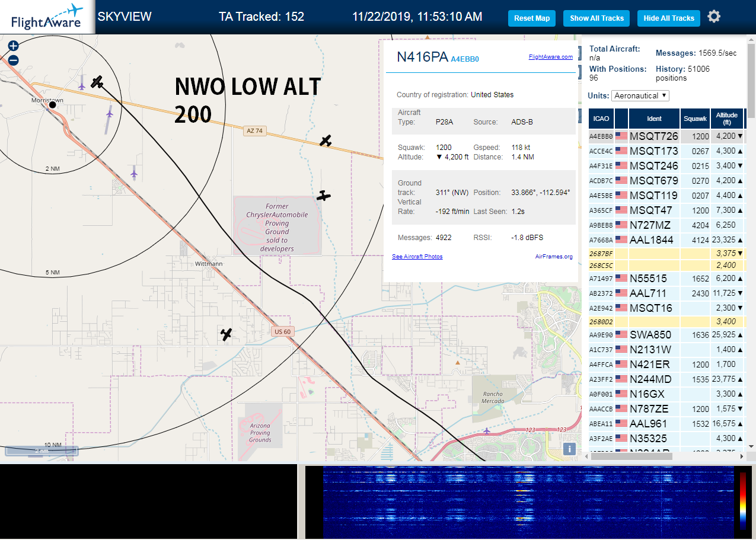Select the MSQT246 row in aircraft table
Image resolution: width=756 pixels, height=540 pixels.
(666, 166)
